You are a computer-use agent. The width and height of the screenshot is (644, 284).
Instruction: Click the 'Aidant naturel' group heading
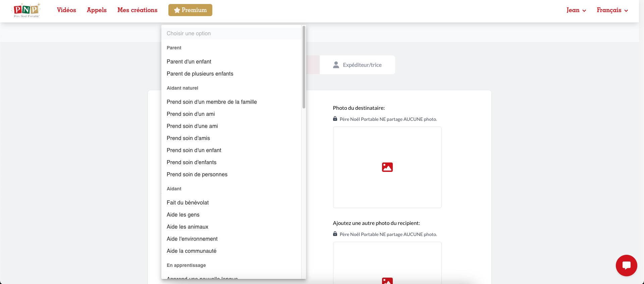click(182, 88)
